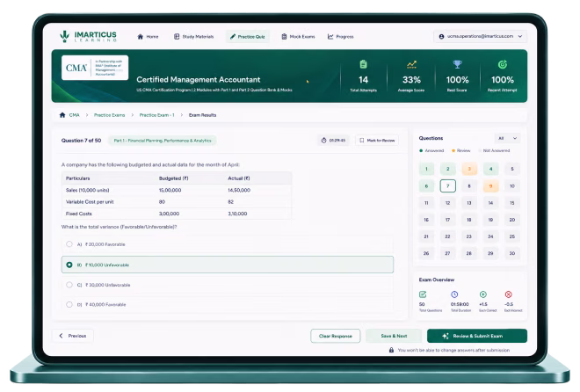Jump to question 30
Image resolution: width=580 pixels, height=392 pixels.
point(512,253)
